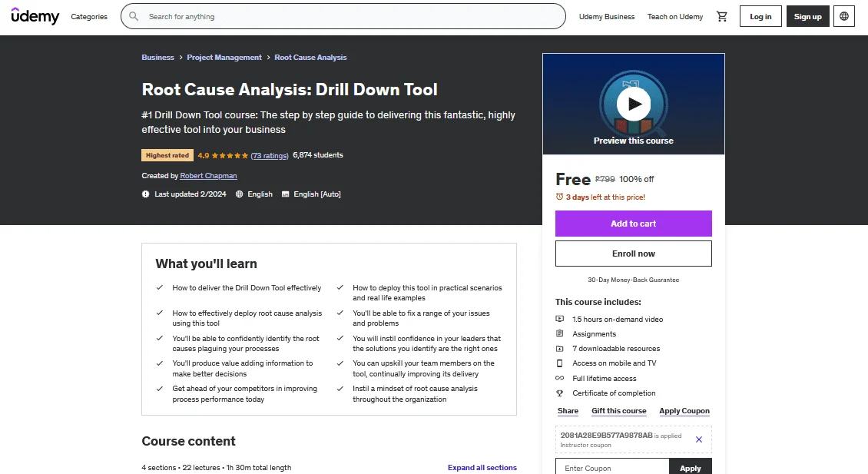Select text '30-Day Money-Back Guarantee'

pyautogui.click(x=633, y=280)
